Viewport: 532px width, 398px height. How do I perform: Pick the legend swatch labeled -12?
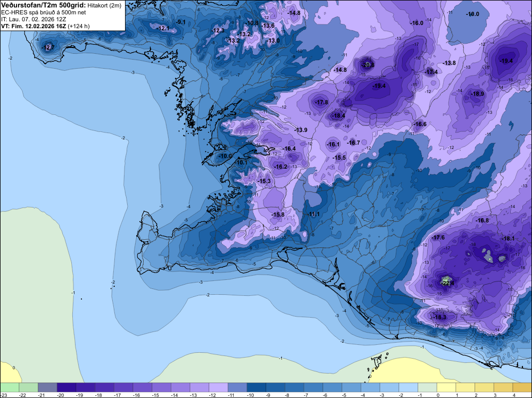tap(219, 387)
